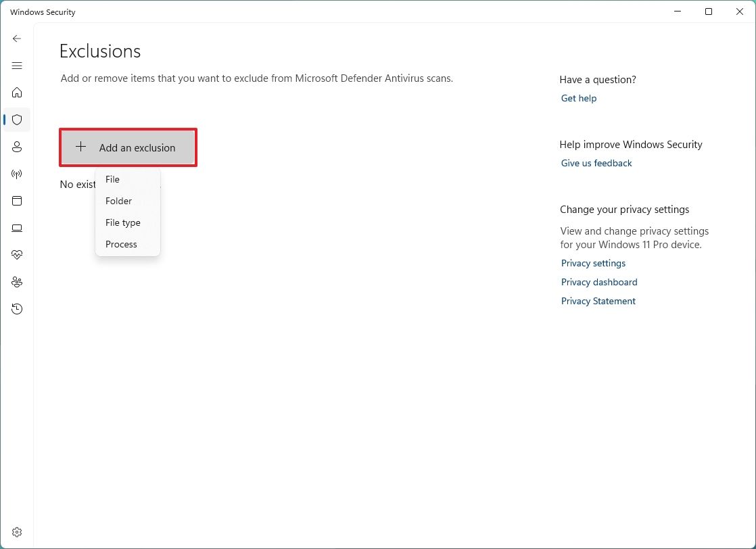The image size is (756, 549).
Task: Open Device security laptop icon
Action: tap(17, 228)
